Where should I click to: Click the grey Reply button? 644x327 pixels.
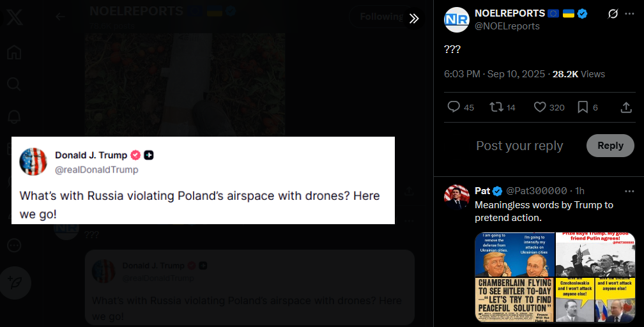point(610,146)
